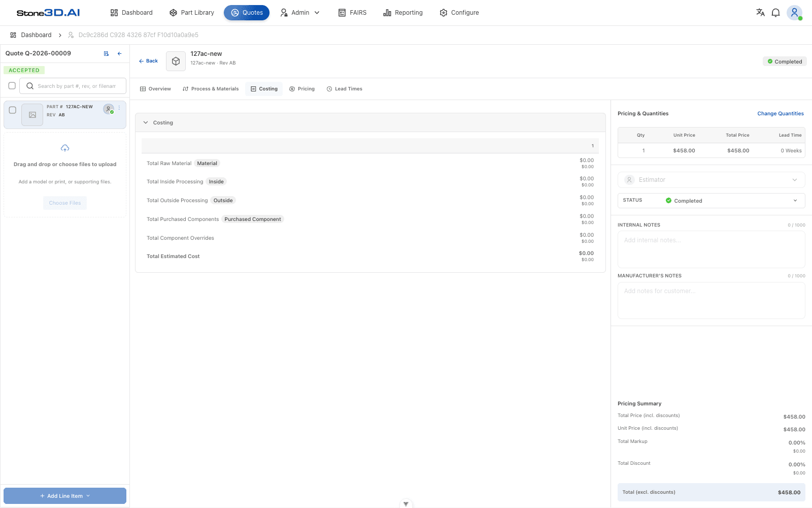Switch to the Overview tab
Image resolution: width=812 pixels, height=508 pixels.
pos(155,89)
